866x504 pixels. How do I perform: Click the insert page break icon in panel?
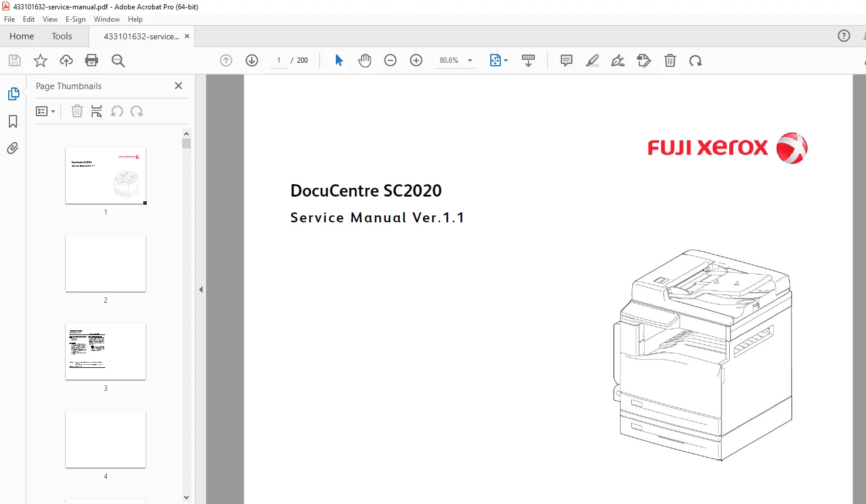pos(97,111)
